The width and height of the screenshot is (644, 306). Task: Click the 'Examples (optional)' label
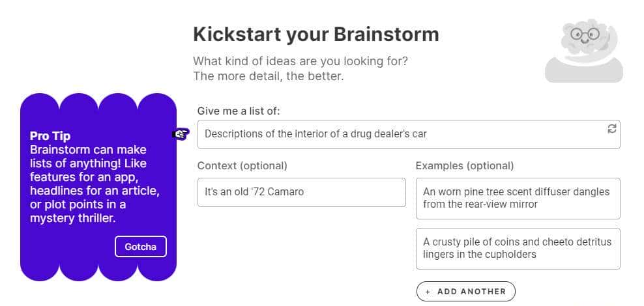(464, 165)
